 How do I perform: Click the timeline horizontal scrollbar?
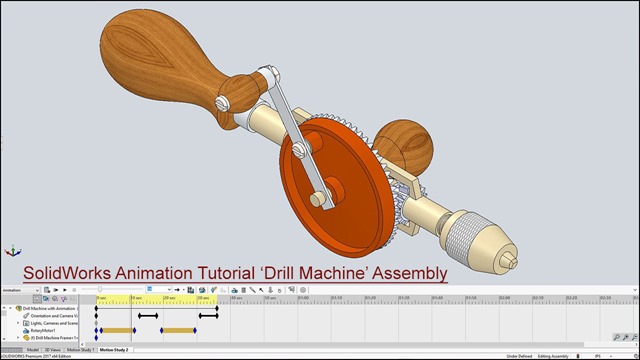(x=334, y=345)
